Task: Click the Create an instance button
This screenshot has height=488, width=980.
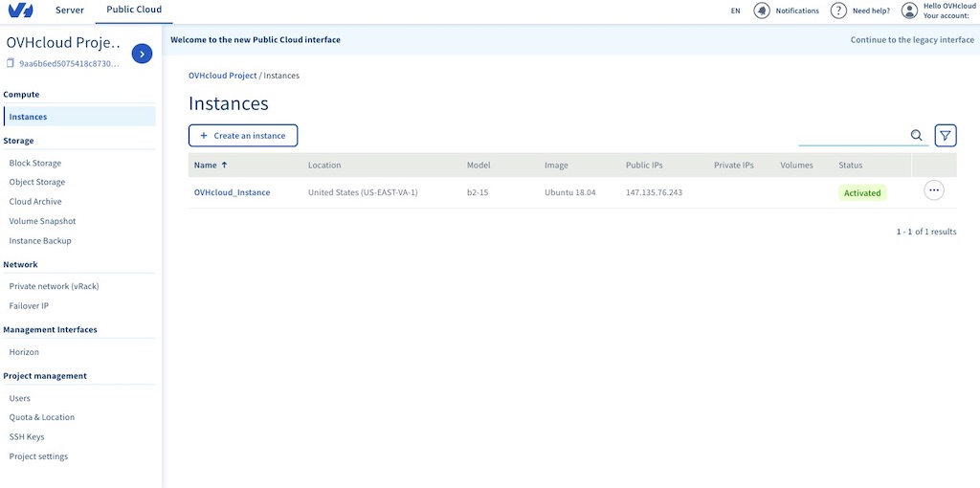Action: (243, 136)
